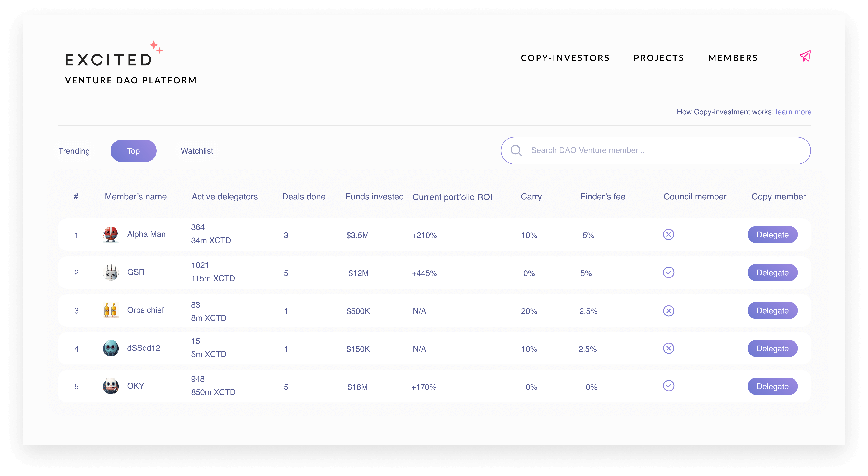Viewport: 868px width, 476px height.
Task: Open the COPY-INVESTORS menu item
Action: click(x=565, y=58)
